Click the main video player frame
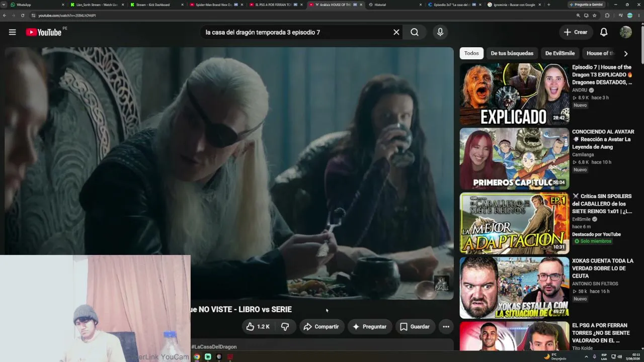Image resolution: width=644 pixels, height=362 pixels. coord(229,173)
